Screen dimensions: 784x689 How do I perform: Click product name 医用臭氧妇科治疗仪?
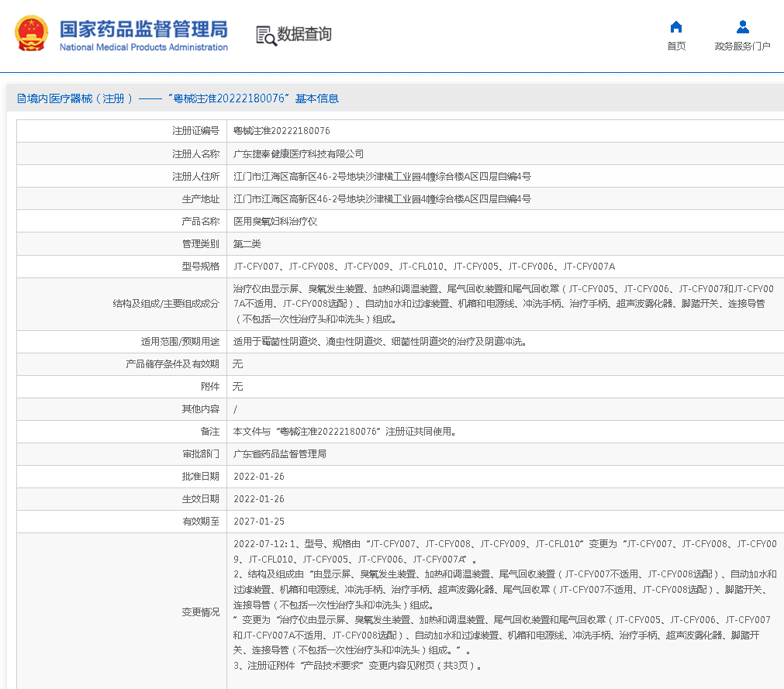(275, 222)
